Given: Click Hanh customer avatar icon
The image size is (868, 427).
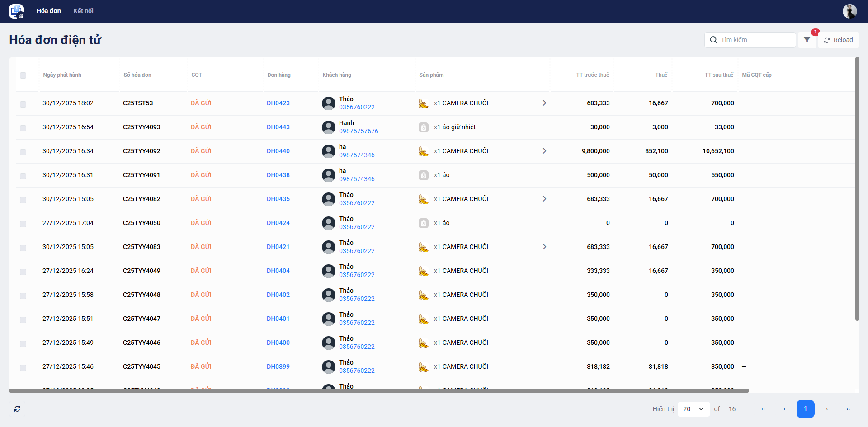Looking at the screenshot, I should point(329,127).
